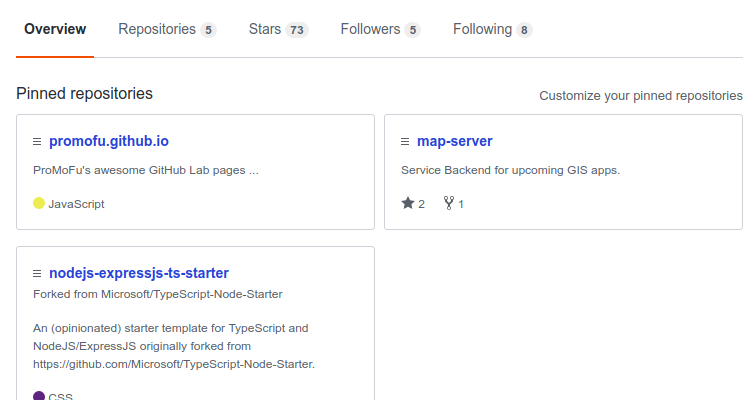The width and height of the screenshot is (750, 400).
Task: Switch to the Repositories tab
Action: pyautogui.click(x=167, y=29)
